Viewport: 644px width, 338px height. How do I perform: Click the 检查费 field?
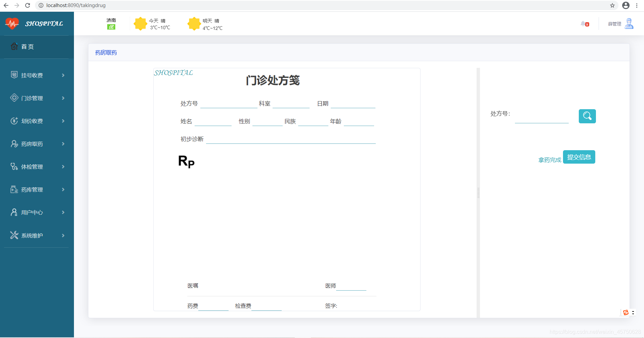point(267,306)
